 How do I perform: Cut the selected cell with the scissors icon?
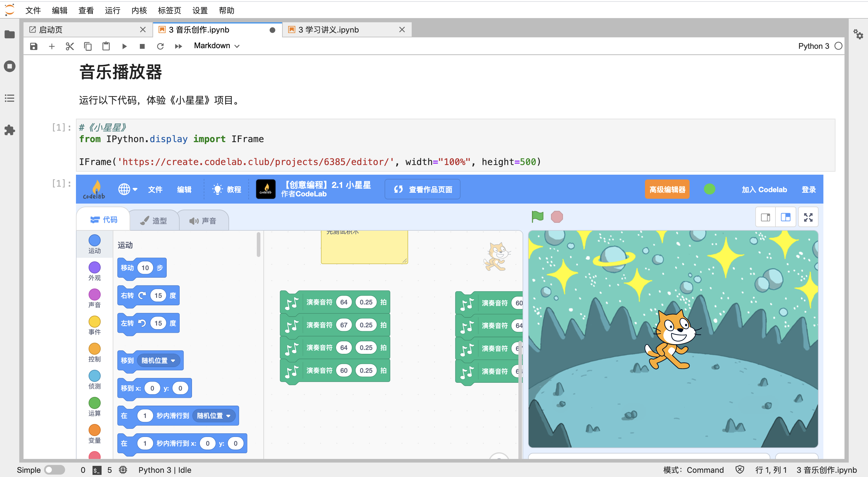coord(70,46)
